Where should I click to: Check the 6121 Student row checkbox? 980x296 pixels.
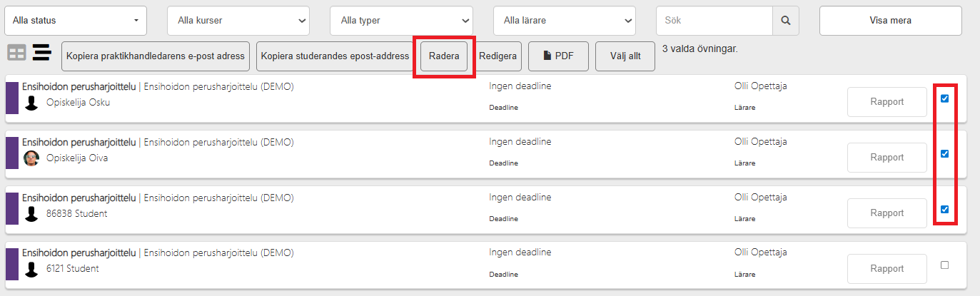(944, 265)
